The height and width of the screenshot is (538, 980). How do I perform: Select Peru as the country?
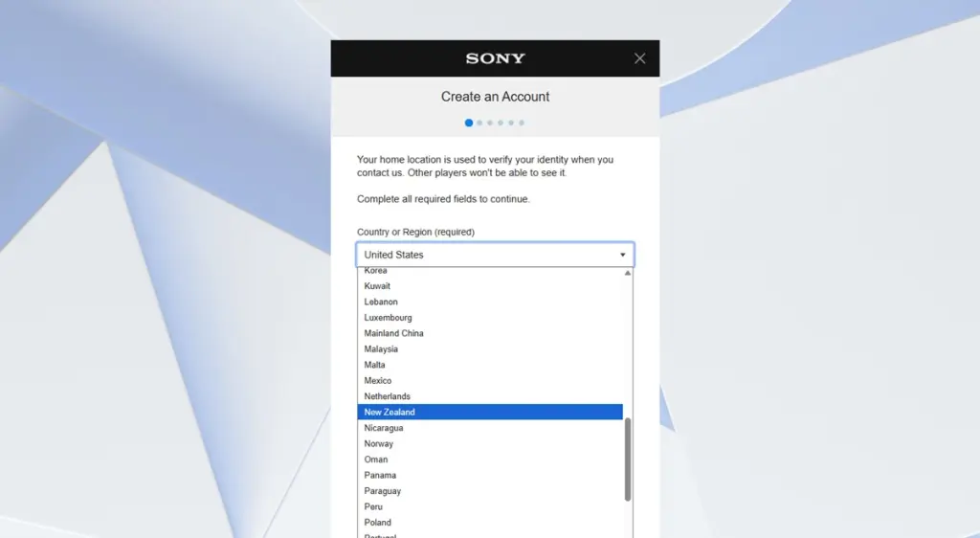click(490, 506)
